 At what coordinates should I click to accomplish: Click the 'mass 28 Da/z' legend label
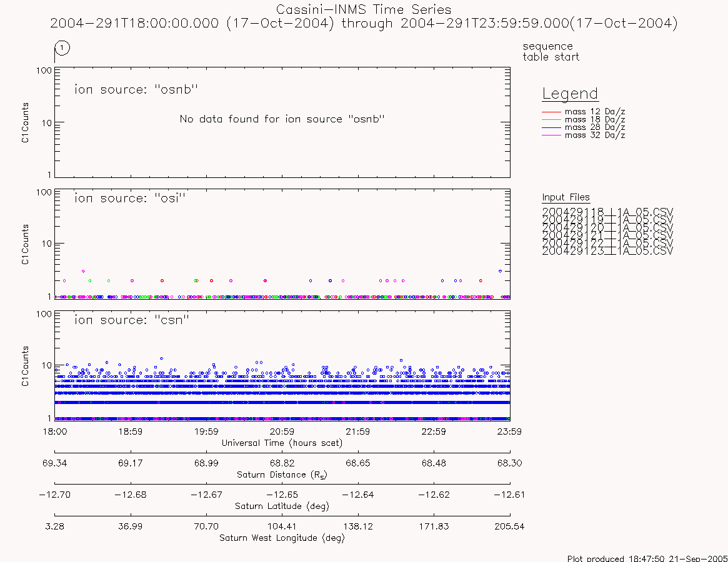pos(595,127)
